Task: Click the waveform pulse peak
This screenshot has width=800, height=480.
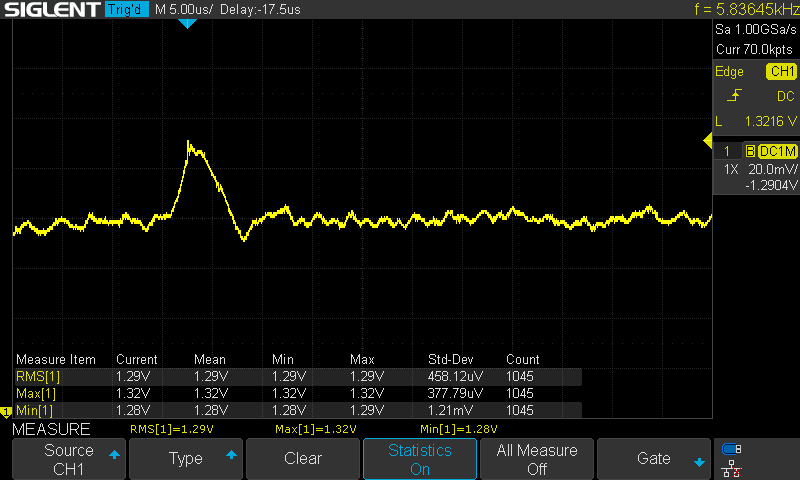Action: pos(188,142)
